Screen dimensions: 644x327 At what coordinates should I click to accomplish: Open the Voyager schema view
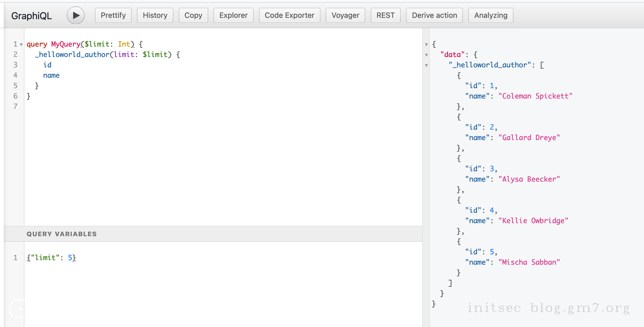click(x=345, y=15)
